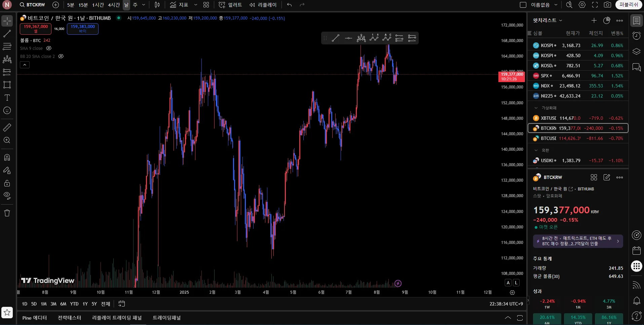Toggle magnet mode in left toolbar
The height and width of the screenshot is (325, 644).
[7, 157]
